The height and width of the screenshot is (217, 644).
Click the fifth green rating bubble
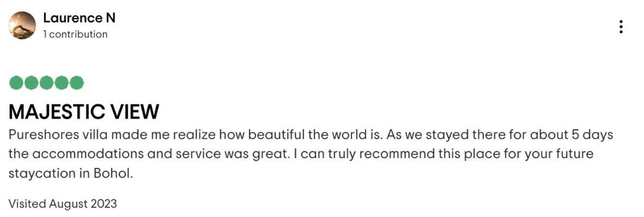76,83
